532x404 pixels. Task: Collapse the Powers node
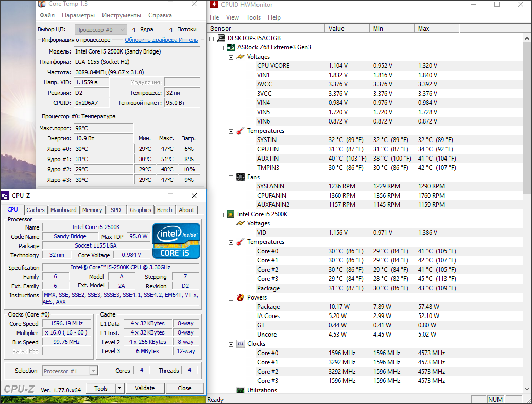(x=231, y=298)
